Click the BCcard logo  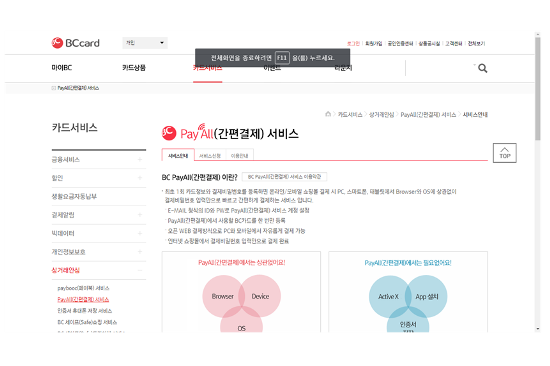pyautogui.click(x=76, y=43)
